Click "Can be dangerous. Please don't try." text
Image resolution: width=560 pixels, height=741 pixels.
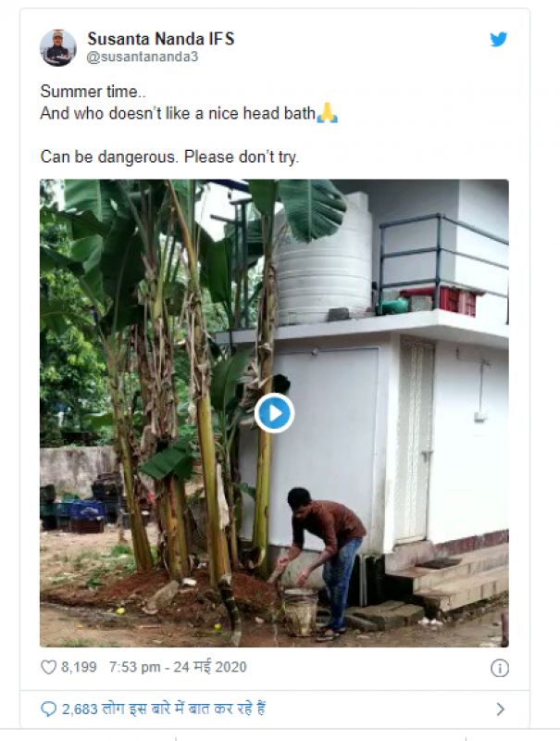click(169, 157)
